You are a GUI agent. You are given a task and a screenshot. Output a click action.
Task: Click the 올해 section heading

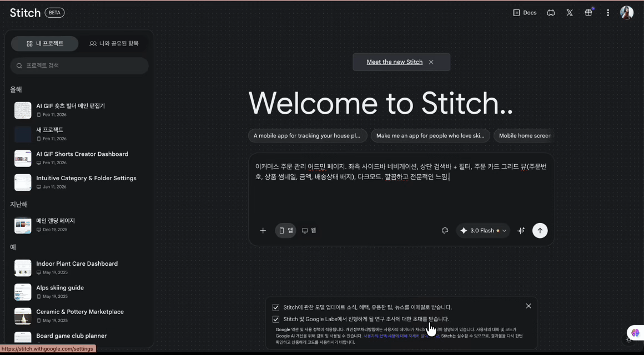(x=16, y=89)
